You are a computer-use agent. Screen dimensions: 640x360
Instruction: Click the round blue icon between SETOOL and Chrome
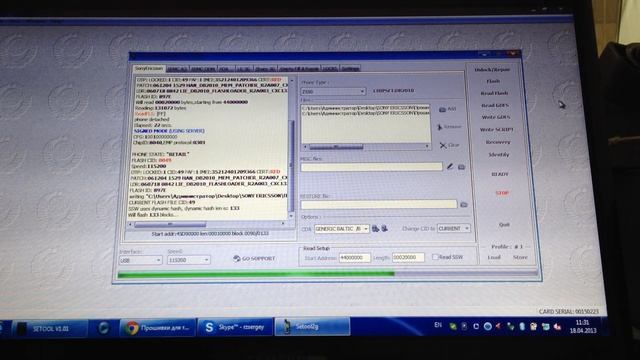[104, 328]
